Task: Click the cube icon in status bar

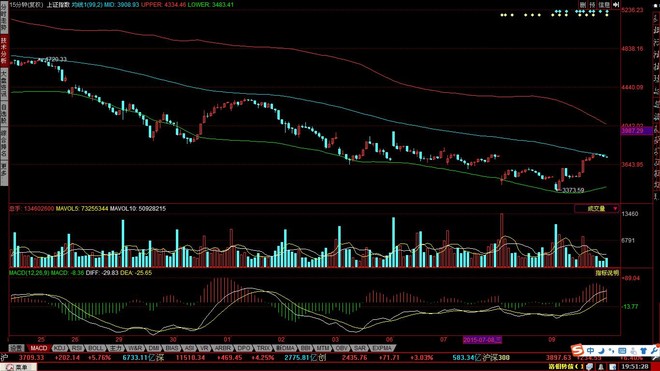Action: (589, 367)
